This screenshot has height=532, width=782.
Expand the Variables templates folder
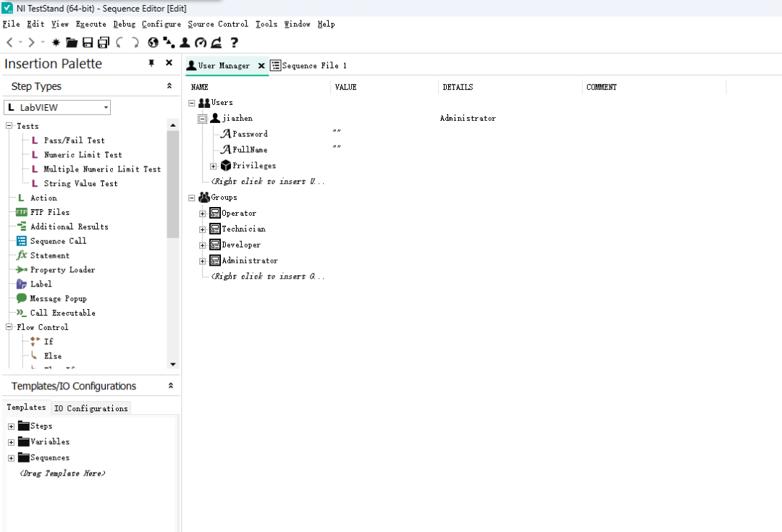click(11, 442)
